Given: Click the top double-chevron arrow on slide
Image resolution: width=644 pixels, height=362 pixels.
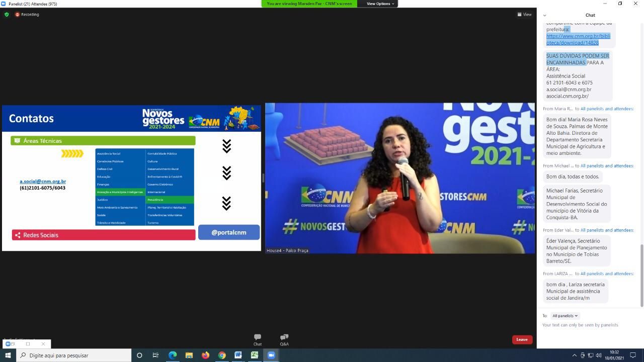Looking at the screenshot, I should coord(226,146).
